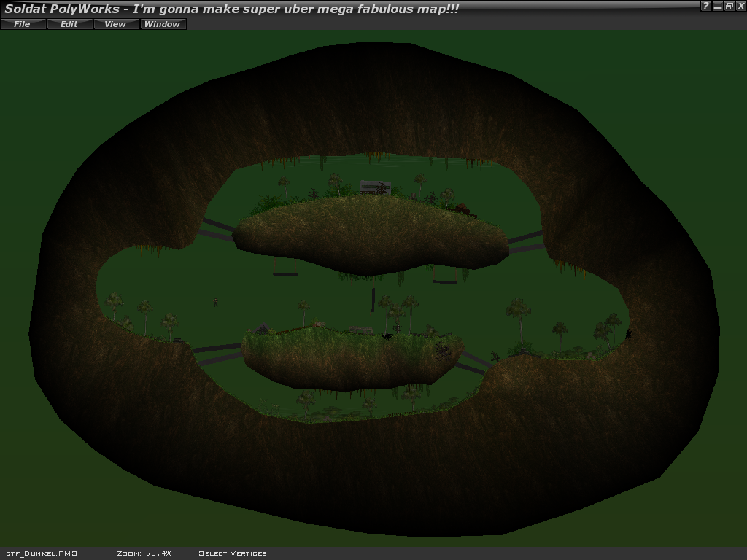Viewport: 747px width, 560px height.
Task: Click the Select Vertices tool label
Action: coord(233,553)
